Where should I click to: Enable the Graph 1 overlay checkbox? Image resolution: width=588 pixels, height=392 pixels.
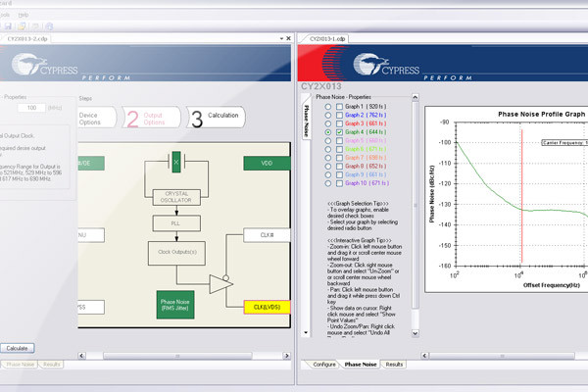tap(339, 107)
